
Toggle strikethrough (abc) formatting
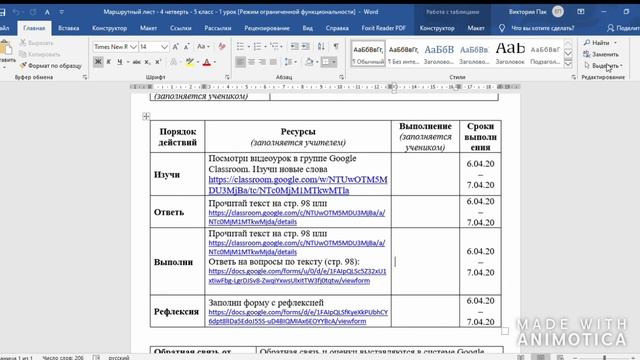click(136, 62)
